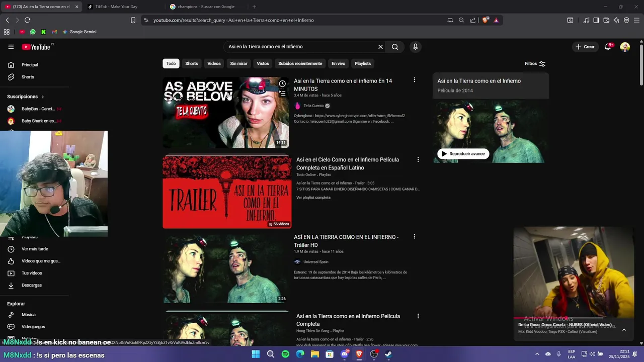Select the Videos filter chip
644x362 pixels.
(x=214, y=64)
